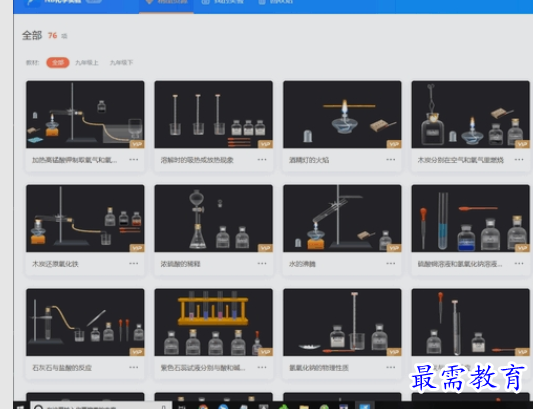Open more options for 加热高锰酸钾制取氧气 card

click(x=134, y=159)
